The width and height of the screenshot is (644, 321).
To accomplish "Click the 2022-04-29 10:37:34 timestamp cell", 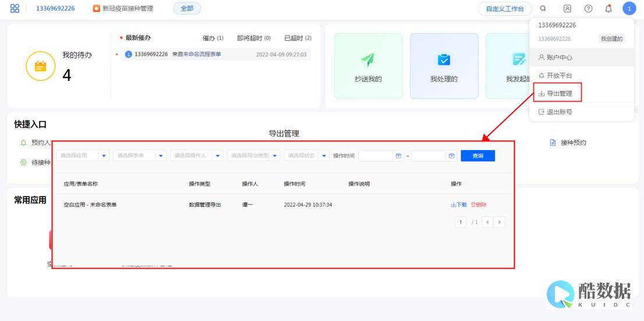I will (308, 205).
